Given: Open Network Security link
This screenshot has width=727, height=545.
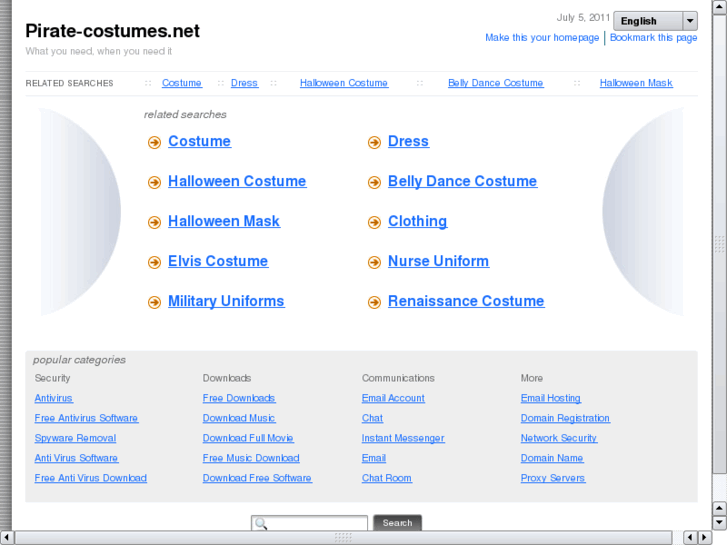Looking at the screenshot, I should [559, 438].
